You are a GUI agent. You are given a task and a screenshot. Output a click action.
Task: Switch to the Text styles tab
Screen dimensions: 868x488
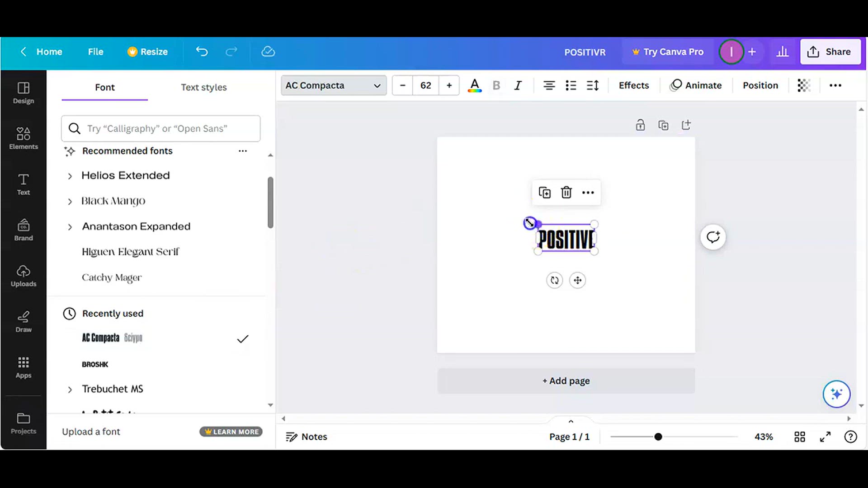pyautogui.click(x=204, y=87)
